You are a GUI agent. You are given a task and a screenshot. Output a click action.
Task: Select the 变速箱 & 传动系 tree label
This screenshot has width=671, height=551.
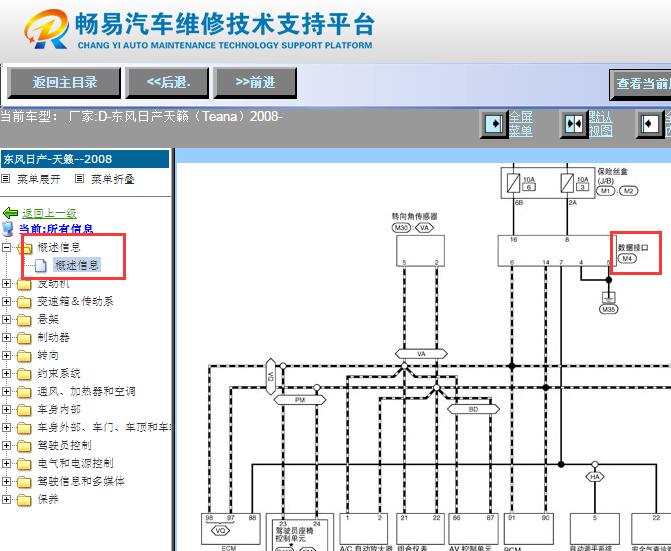75,301
